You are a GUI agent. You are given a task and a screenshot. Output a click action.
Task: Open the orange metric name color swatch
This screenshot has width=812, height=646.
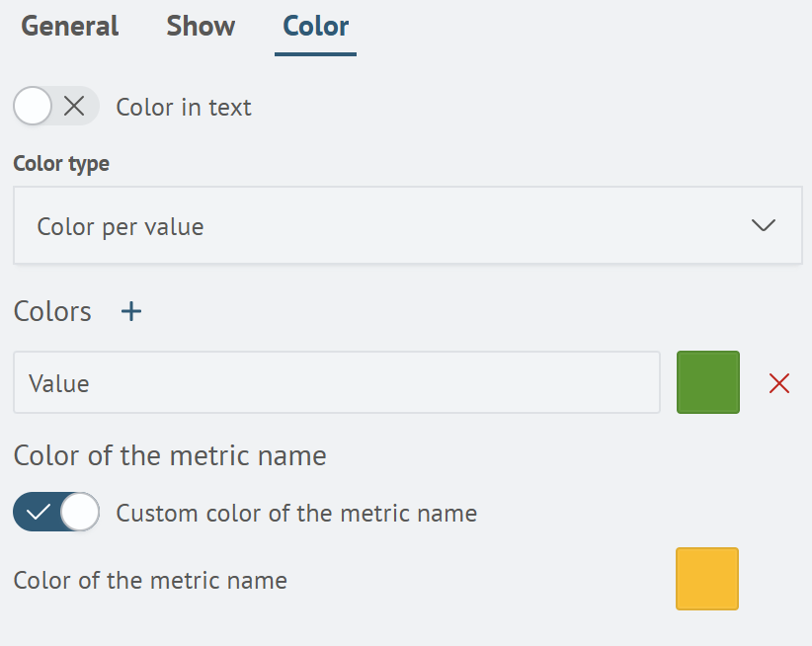tap(706, 579)
